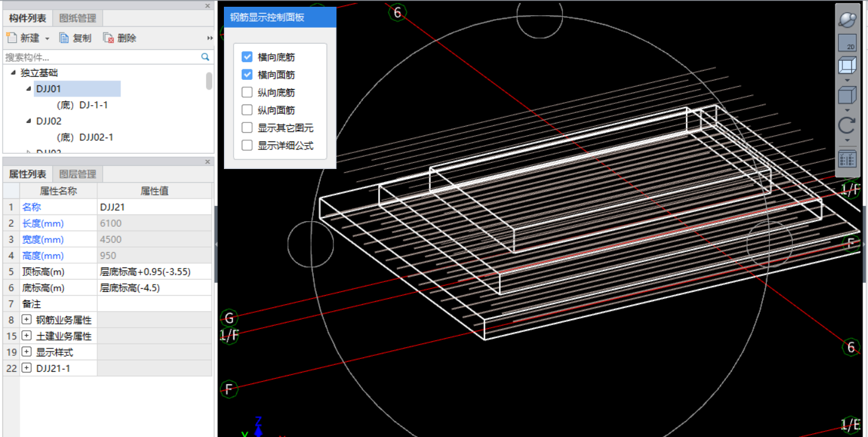868x437 pixels.
Task: Open the 新建 dropdown arrow
Action: pyautogui.click(x=47, y=39)
